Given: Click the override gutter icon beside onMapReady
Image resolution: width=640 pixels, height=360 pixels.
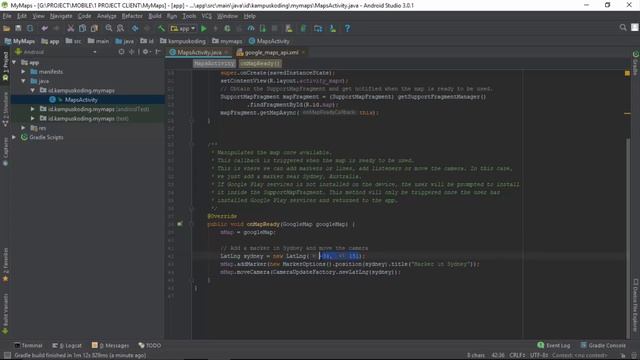Looking at the screenshot, I should pos(180,224).
